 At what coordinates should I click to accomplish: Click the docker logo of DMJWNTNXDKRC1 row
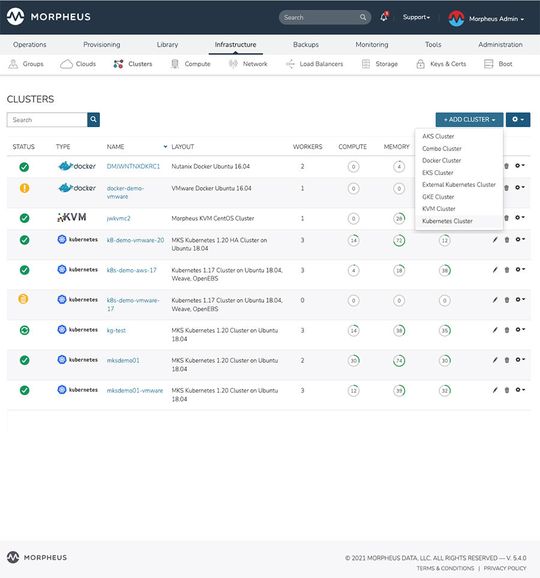click(x=77, y=166)
